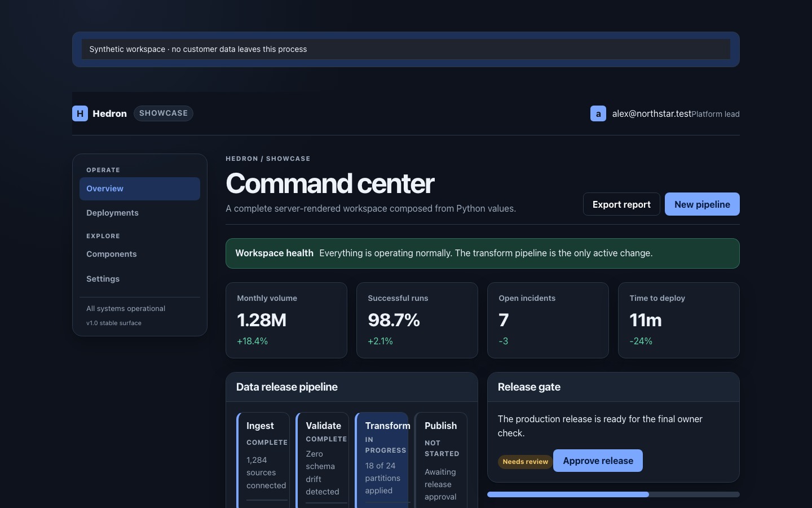Select the Ingest pipeline stage
The height and width of the screenshot is (508, 812).
point(263,460)
